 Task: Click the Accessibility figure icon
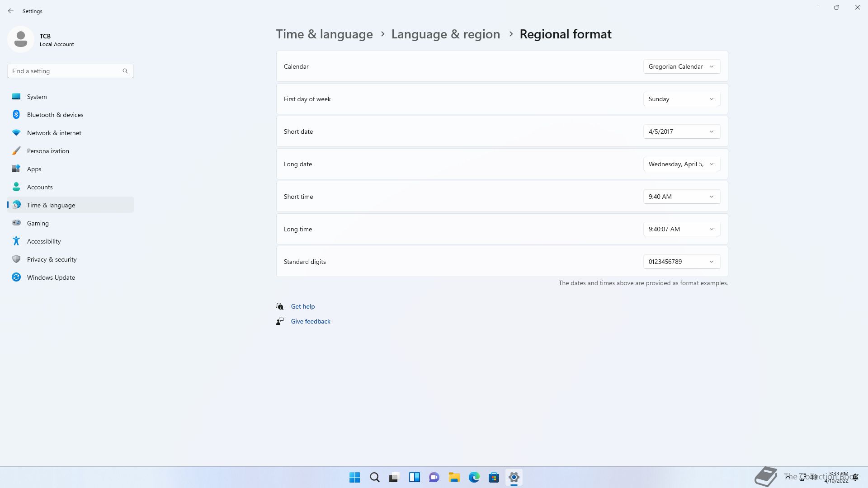click(16, 241)
